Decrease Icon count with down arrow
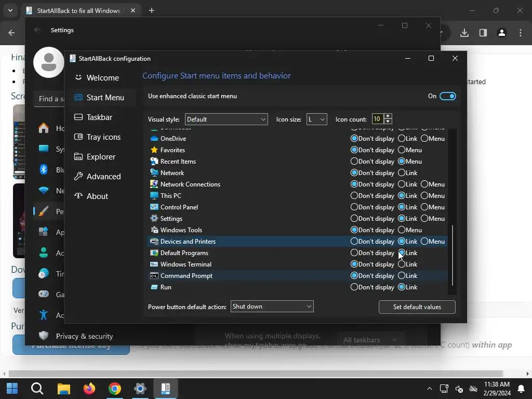This screenshot has width=532, height=399. (x=388, y=122)
